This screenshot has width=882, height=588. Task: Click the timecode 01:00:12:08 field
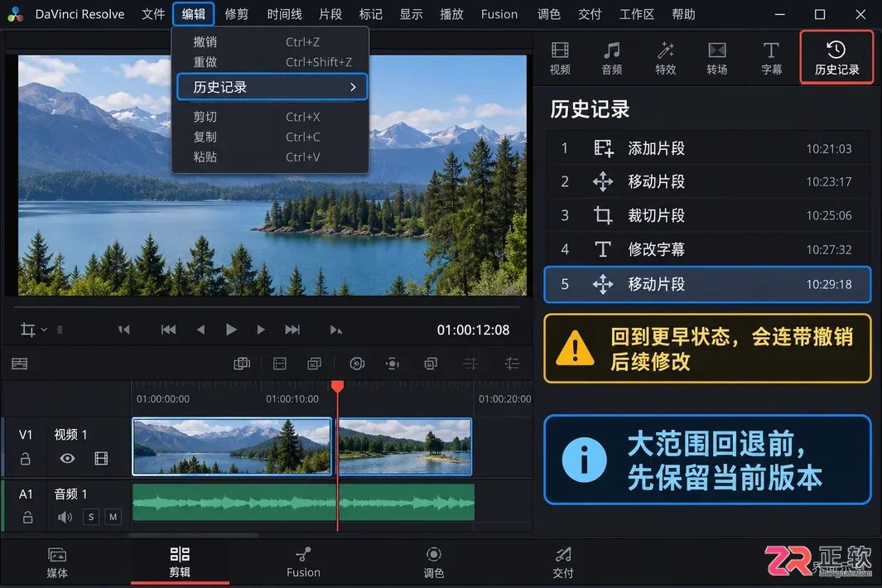click(473, 330)
